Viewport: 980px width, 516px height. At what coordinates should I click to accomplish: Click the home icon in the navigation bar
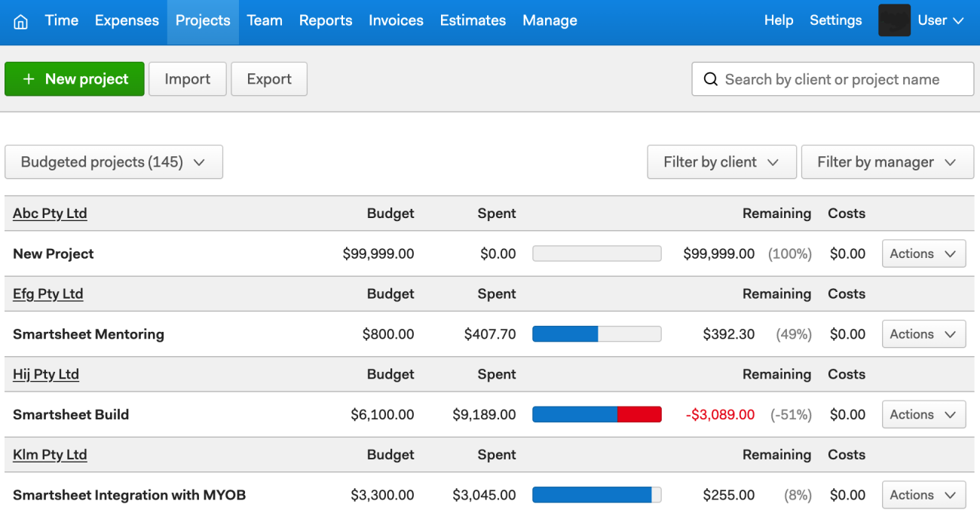20,20
